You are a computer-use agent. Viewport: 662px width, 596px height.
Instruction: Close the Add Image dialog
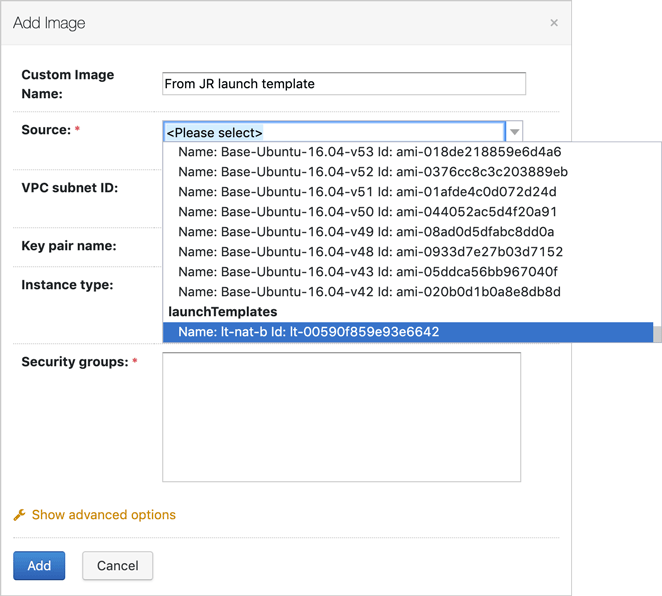coord(554,23)
